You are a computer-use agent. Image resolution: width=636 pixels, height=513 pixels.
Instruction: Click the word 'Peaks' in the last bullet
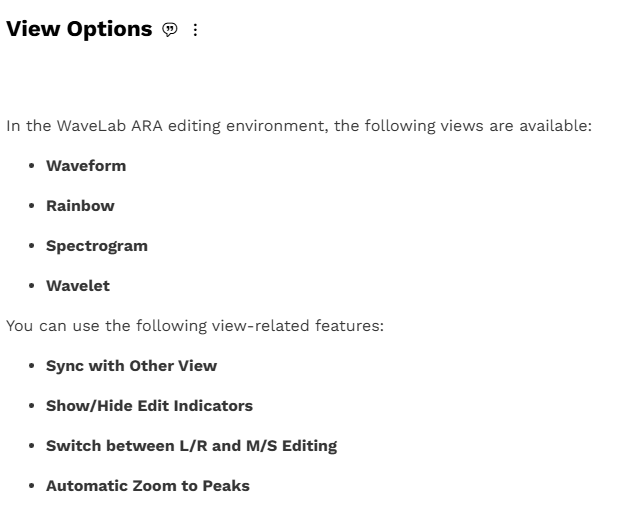point(226,486)
